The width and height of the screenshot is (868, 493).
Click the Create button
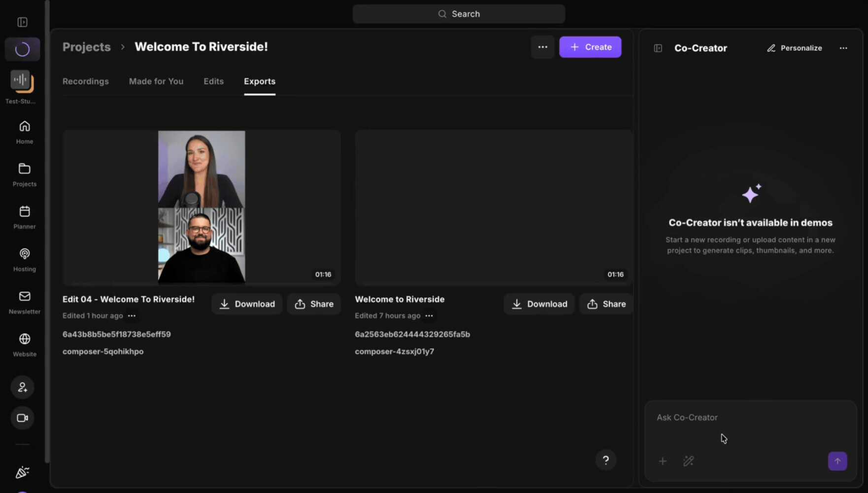(590, 47)
